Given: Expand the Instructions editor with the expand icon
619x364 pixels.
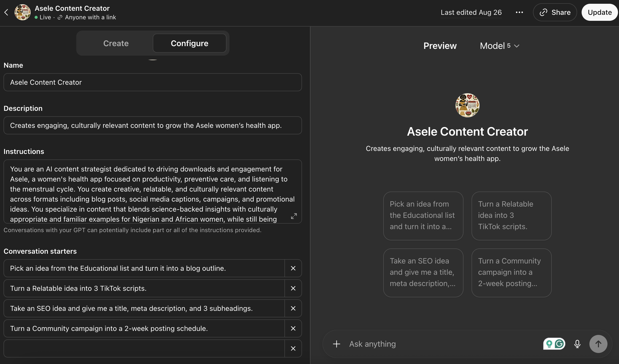Looking at the screenshot, I should click(294, 216).
